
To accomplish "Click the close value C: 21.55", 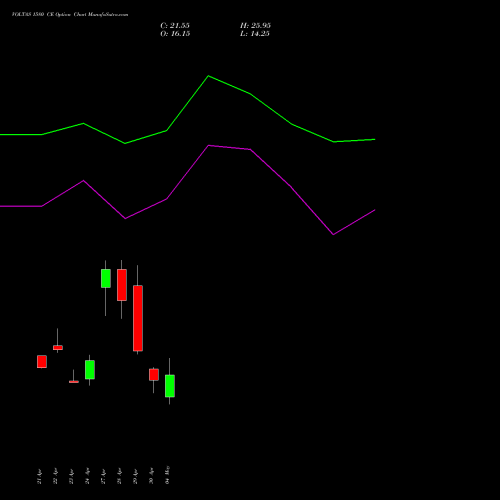I will point(175,26).
